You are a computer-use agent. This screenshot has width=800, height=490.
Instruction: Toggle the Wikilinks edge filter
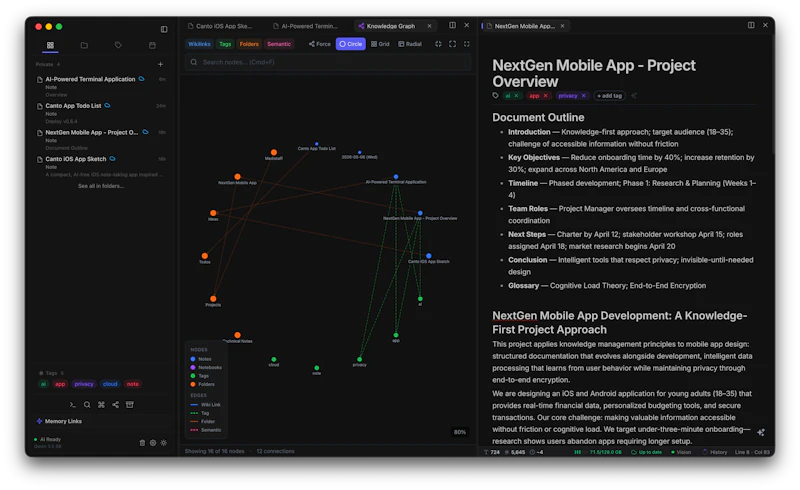click(x=199, y=44)
